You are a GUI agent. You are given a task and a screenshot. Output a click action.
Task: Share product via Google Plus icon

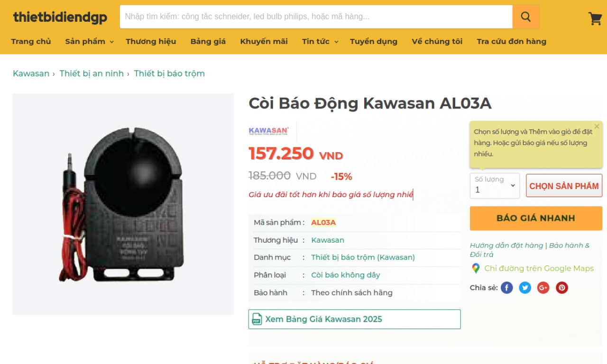pos(543,288)
